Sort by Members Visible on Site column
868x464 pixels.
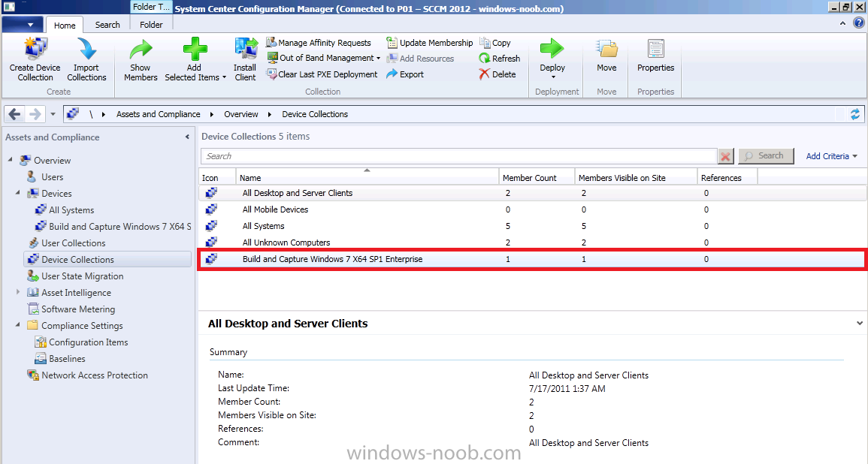[636, 177]
